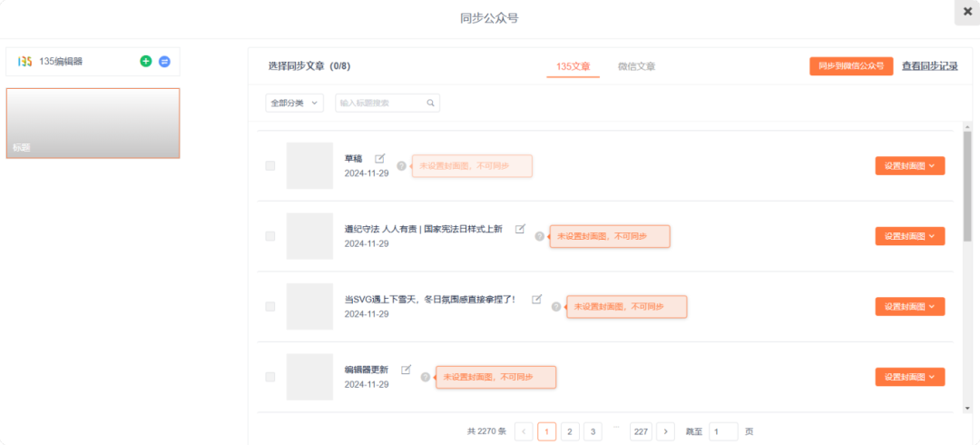Viewport: 980px width, 445px height.
Task: Expand 设置封面图 dropdown for 草稿
Action: click(x=910, y=166)
